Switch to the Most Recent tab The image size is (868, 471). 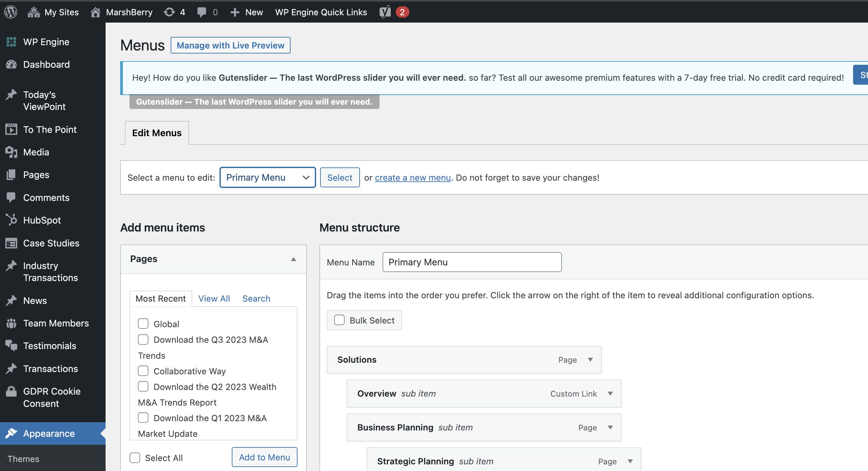[x=161, y=299]
